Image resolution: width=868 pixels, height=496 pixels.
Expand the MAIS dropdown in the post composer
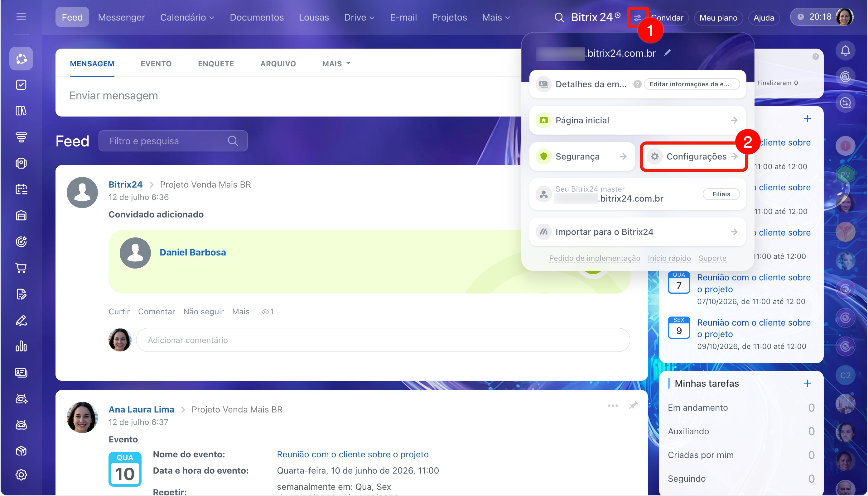(336, 64)
